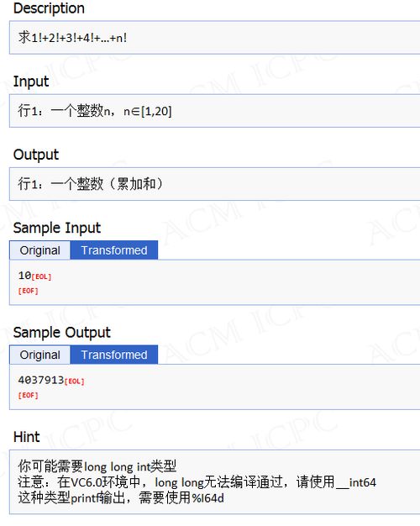Click the EOL marker after 4037913
420x526 pixels.
[x=74, y=381]
